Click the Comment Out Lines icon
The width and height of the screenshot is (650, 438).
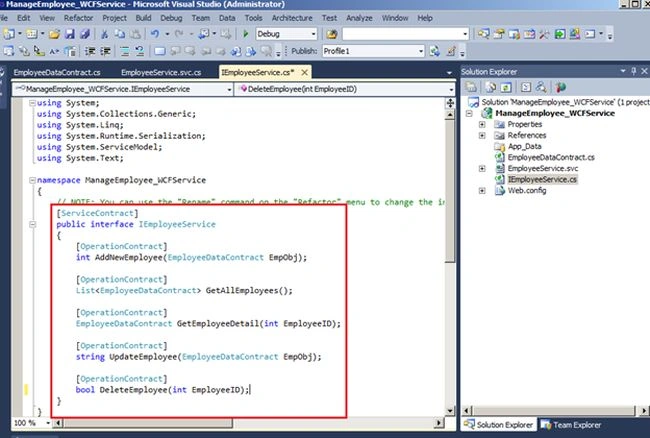pos(124,51)
